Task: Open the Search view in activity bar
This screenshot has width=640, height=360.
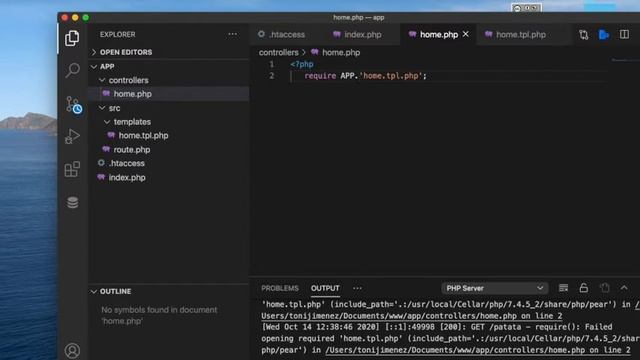Action: 72,70
